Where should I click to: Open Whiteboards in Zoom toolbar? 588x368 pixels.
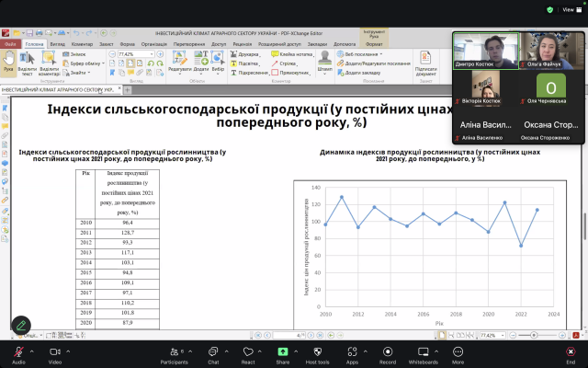[x=423, y=352]
